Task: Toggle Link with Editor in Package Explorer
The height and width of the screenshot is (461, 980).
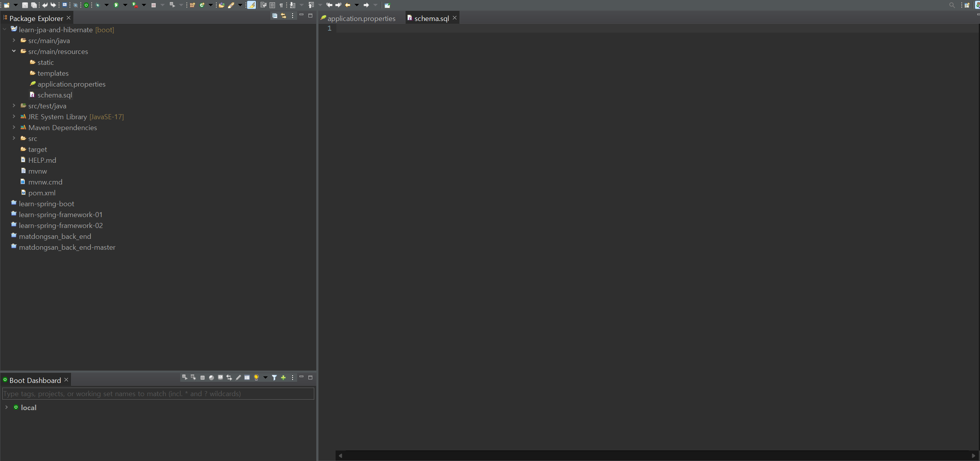Action: point(283,16)
